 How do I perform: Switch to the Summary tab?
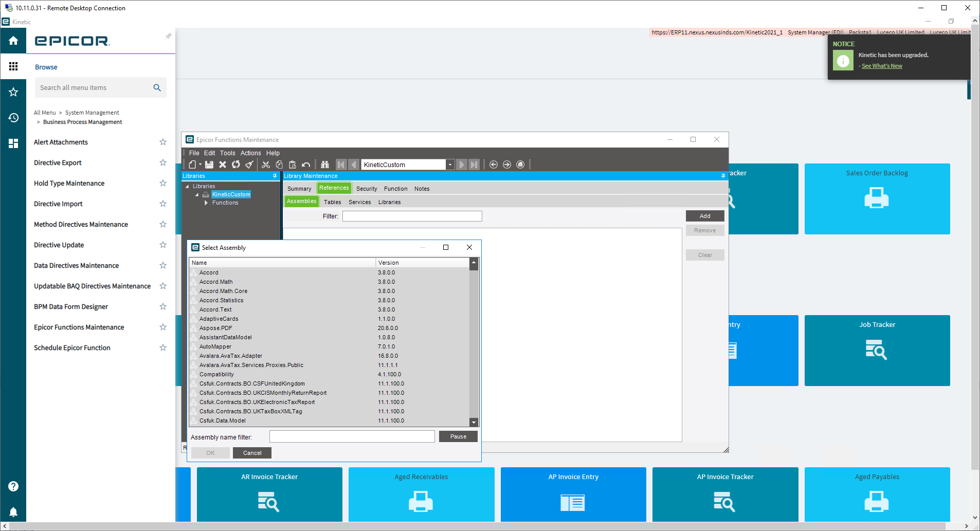299,189
